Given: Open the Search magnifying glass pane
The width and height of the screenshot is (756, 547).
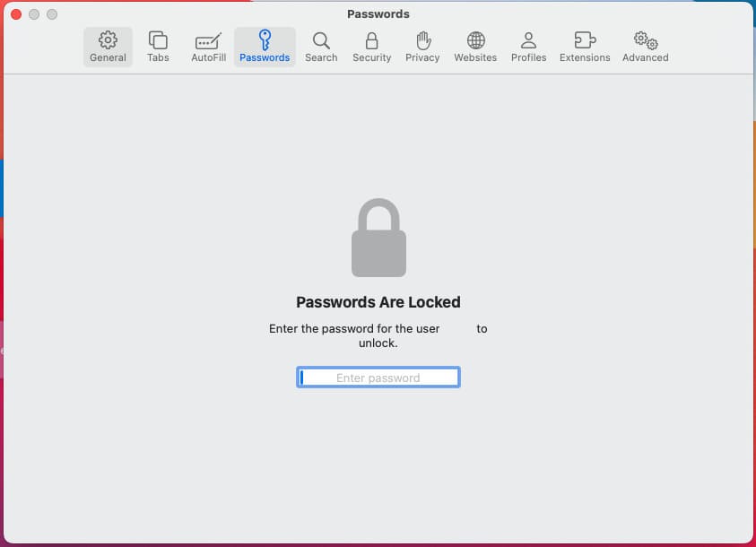Looking at the screenshot, I should click(x=321, y=40).
